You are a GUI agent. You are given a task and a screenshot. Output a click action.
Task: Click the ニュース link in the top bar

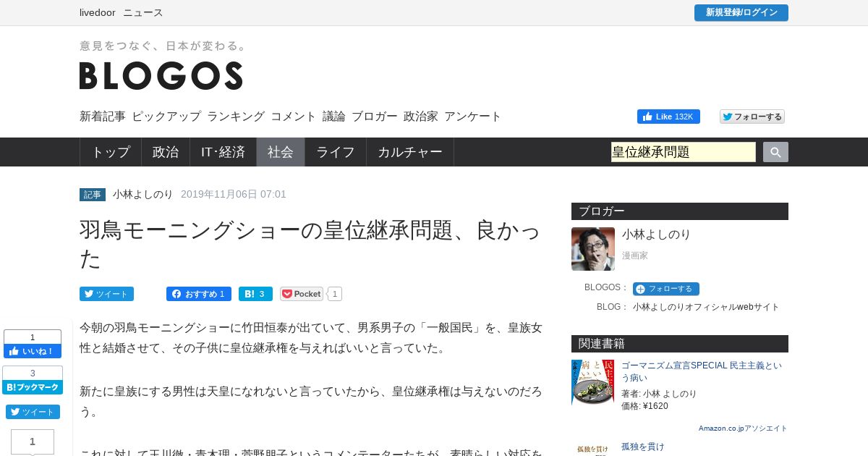coord(143,12)
